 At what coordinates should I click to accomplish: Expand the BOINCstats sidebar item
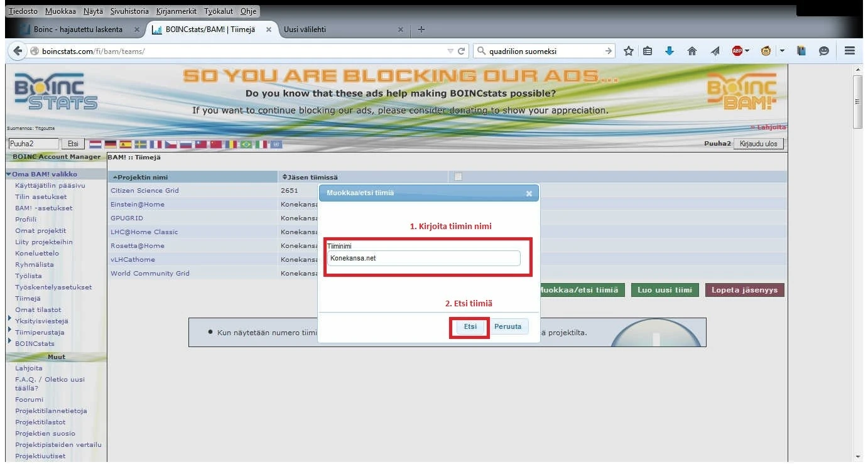pos(9,341)
